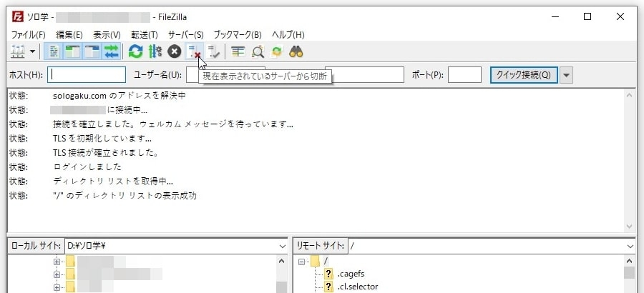This screenshot has width=644, height=293.
Task: Click the ホスト(H) input field
Action: 87,75
